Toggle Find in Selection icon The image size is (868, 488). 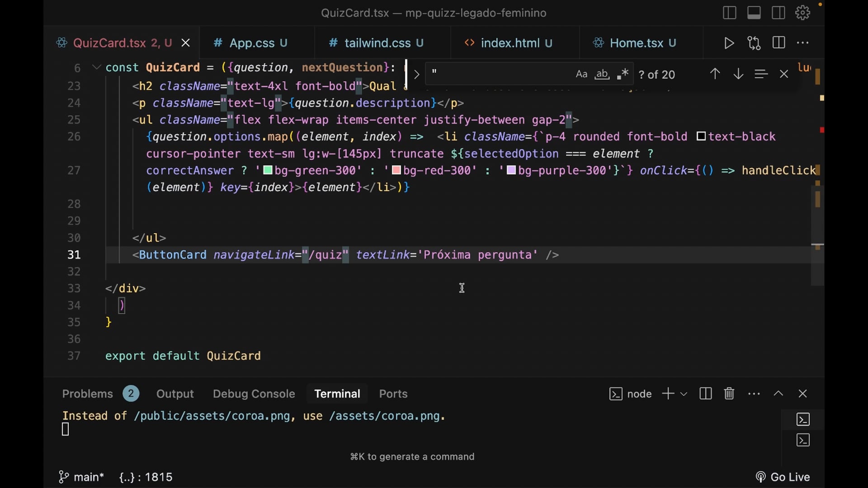(761, 74)
